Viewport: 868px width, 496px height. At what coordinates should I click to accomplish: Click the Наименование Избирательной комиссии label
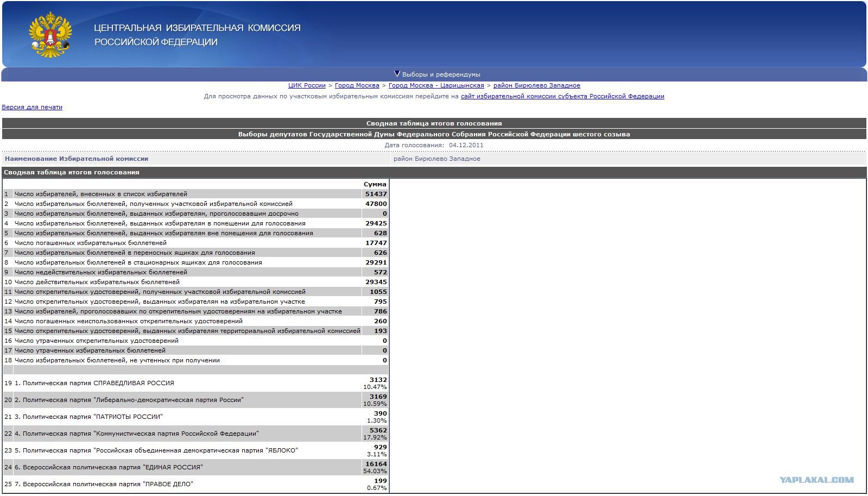(x=77, y=159)
